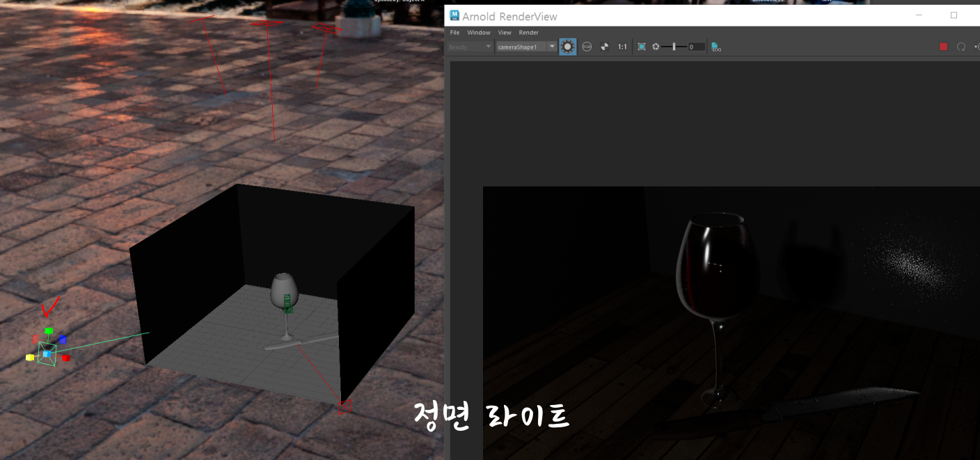Open the View menu in Arnold RenderView
The image size is (980, 460).
pyautogui.click(x=505, y=33)
